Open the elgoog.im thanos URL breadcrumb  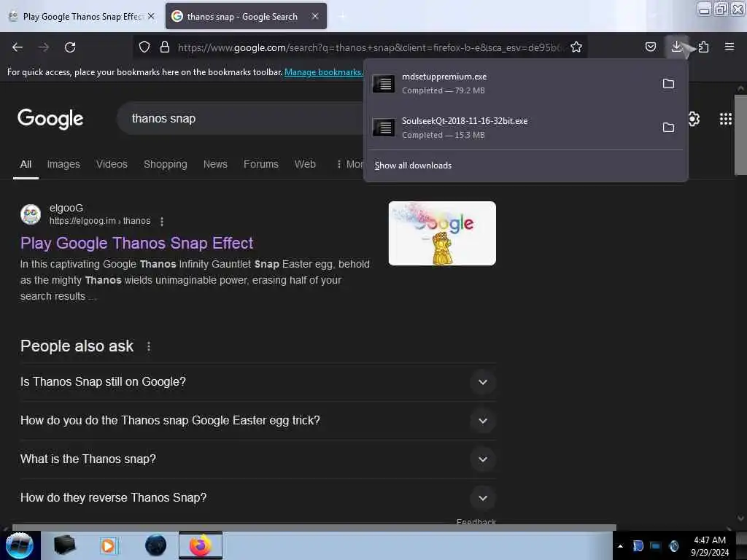coord(100,221)
